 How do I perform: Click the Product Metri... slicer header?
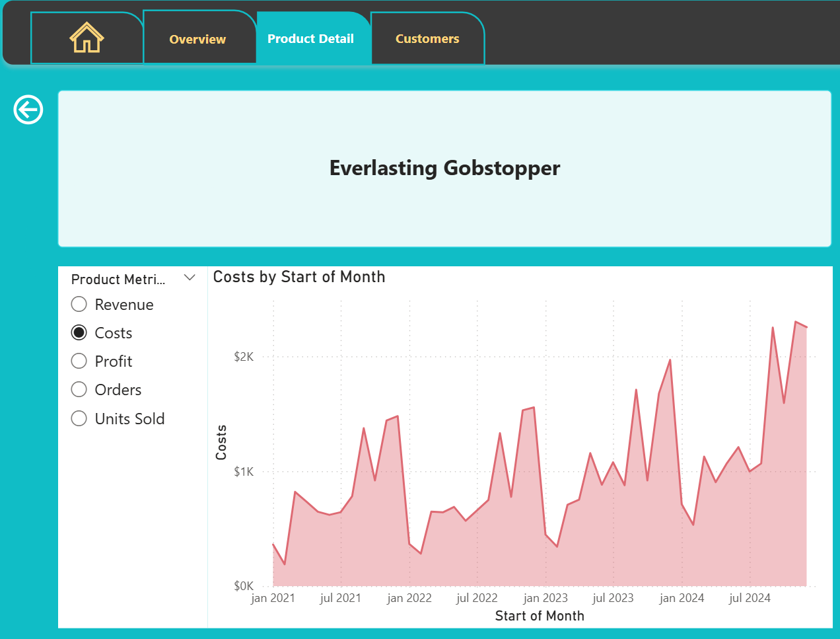tap(118, 280)
